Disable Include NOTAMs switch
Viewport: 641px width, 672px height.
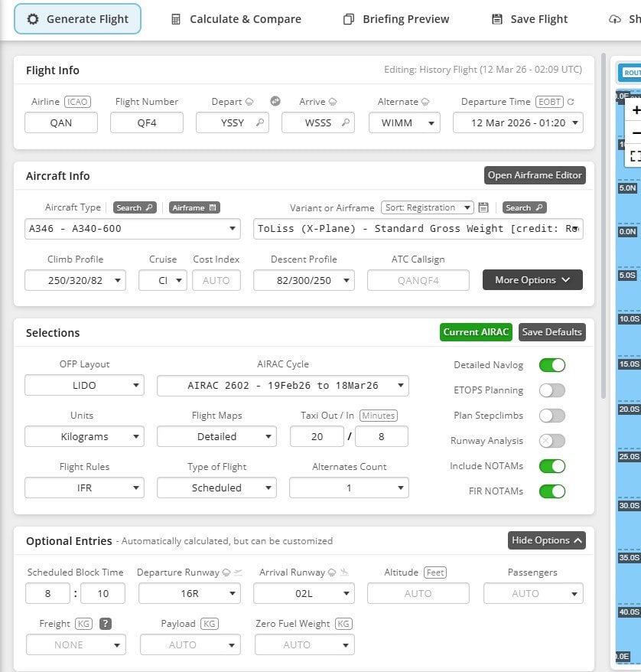point(552,466)
